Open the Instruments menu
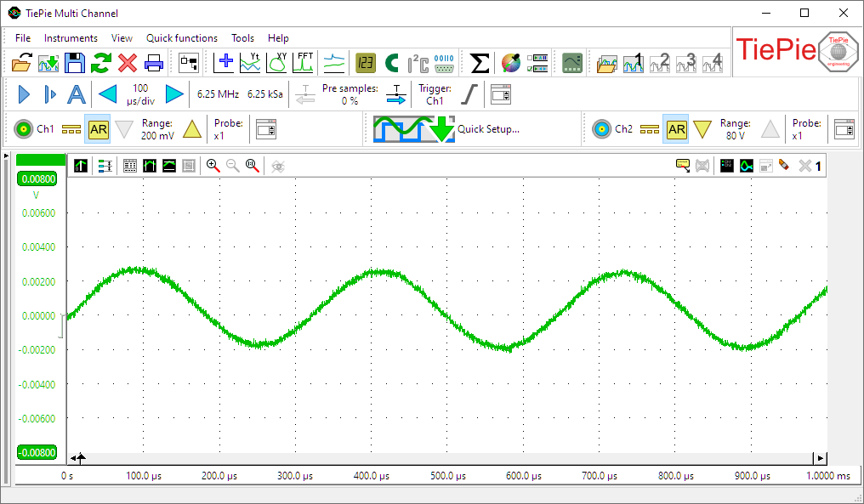This screenshot has height=504, width=864. coord(71,38)
